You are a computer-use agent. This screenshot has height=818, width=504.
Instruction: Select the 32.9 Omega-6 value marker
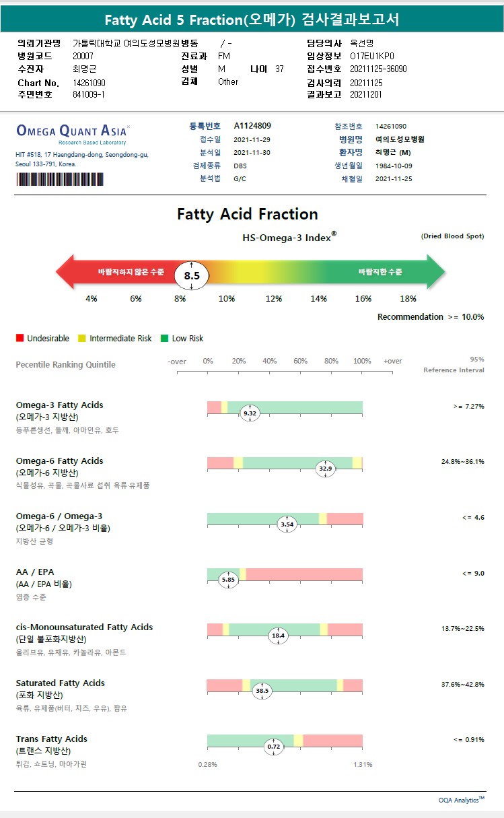point(326,469)
